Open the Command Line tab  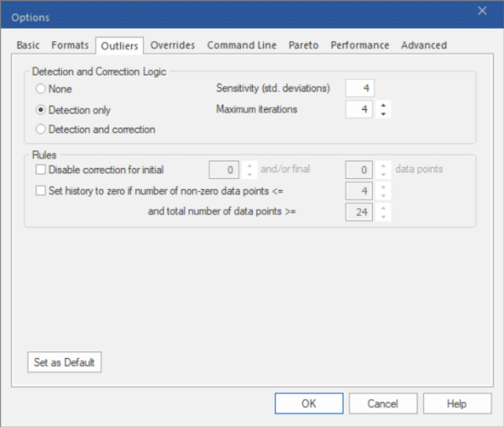click(x=242, y=45)
